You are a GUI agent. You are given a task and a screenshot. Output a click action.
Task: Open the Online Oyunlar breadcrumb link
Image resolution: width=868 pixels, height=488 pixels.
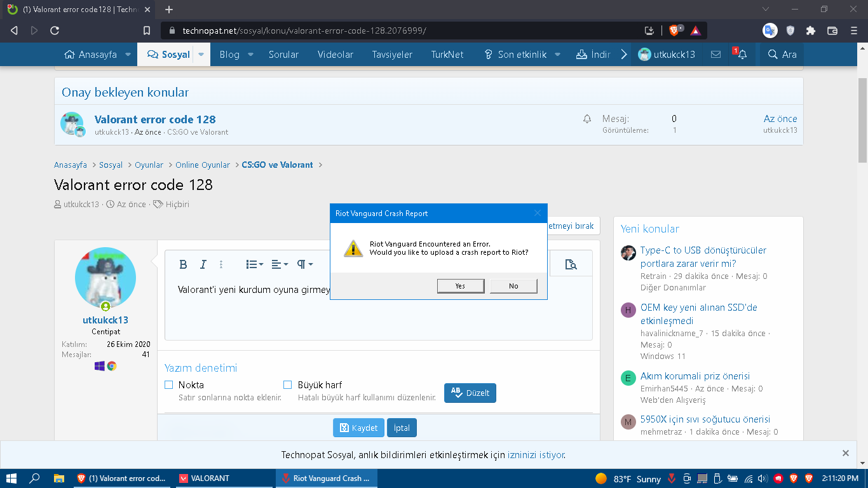coord(203,165)
